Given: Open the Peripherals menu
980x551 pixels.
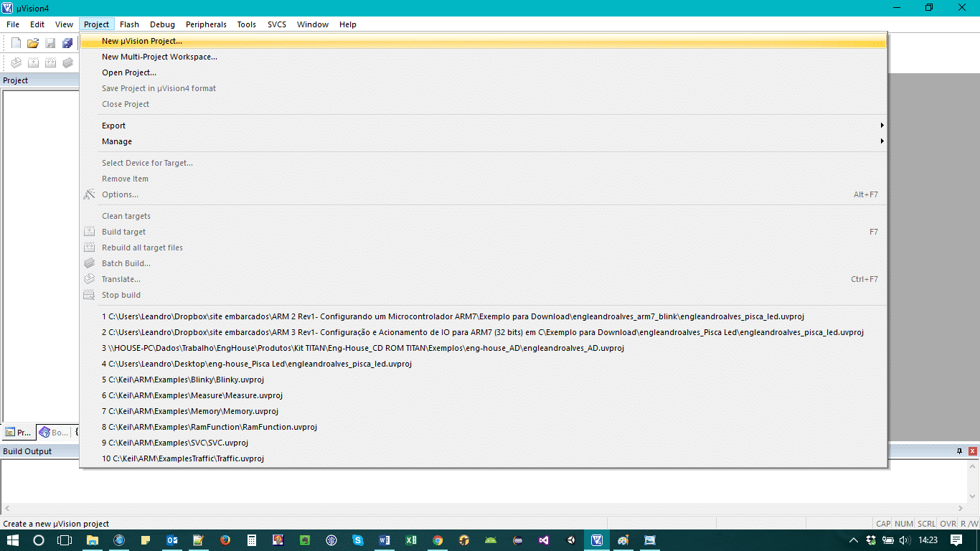Looking at the screenshot, I should point(206,24).
